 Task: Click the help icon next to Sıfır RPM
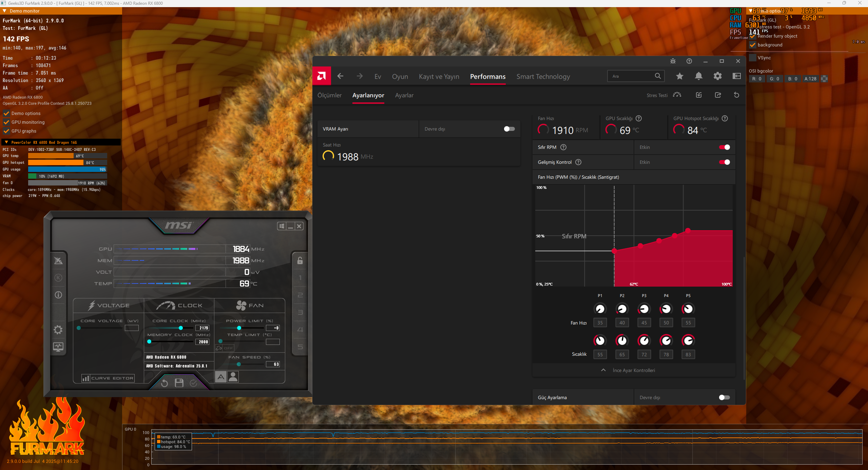563,147
